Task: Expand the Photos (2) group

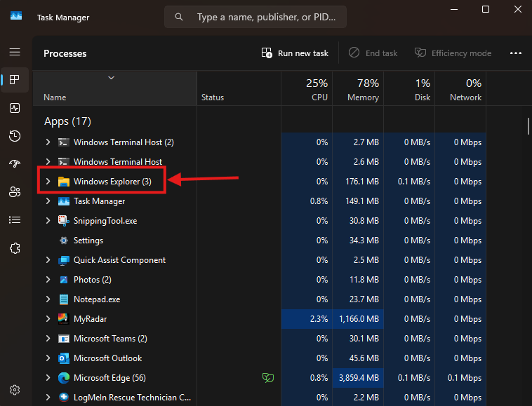Action: point(48,280)
